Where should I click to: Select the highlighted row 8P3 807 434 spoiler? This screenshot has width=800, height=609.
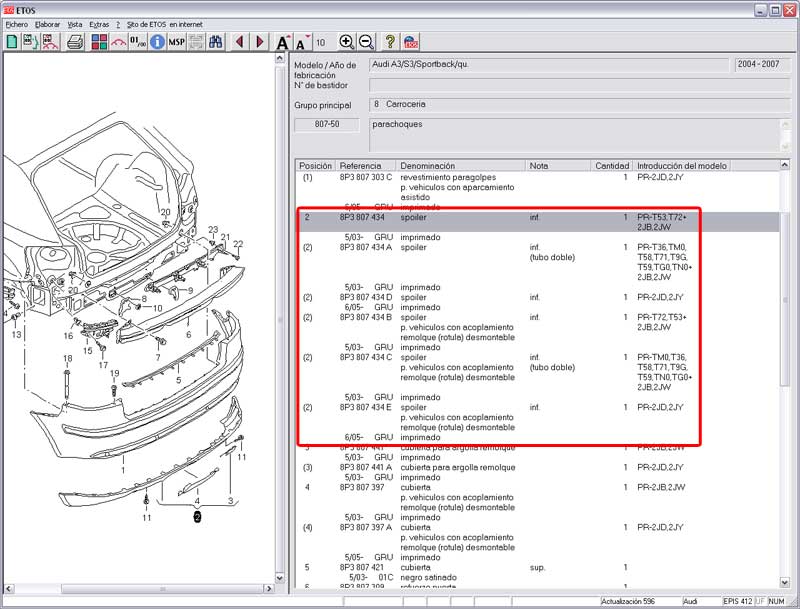[537, 222]
